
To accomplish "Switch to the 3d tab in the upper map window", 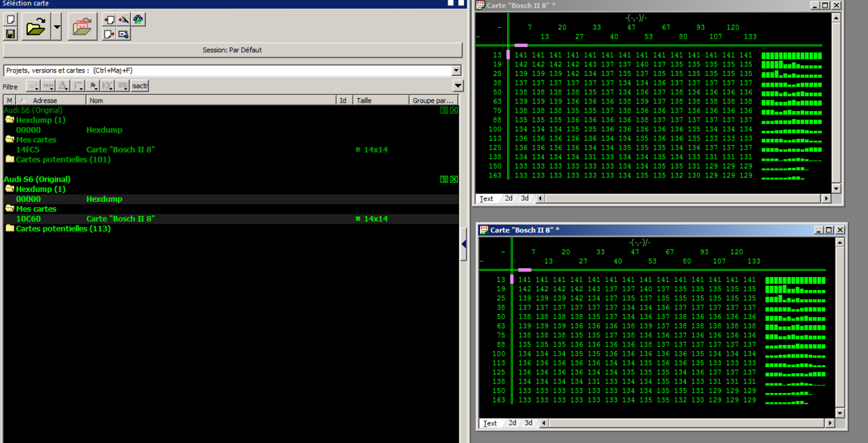I will [525, 198].
